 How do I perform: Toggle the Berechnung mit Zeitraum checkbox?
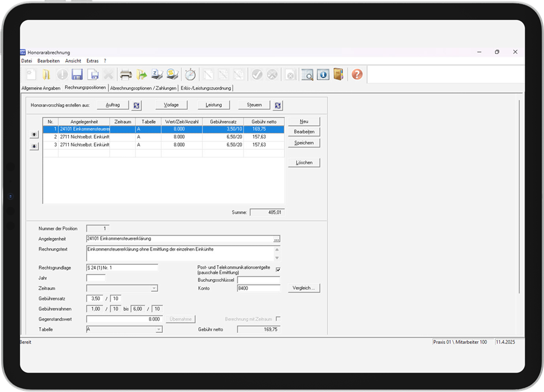click(x=278, y=319)
